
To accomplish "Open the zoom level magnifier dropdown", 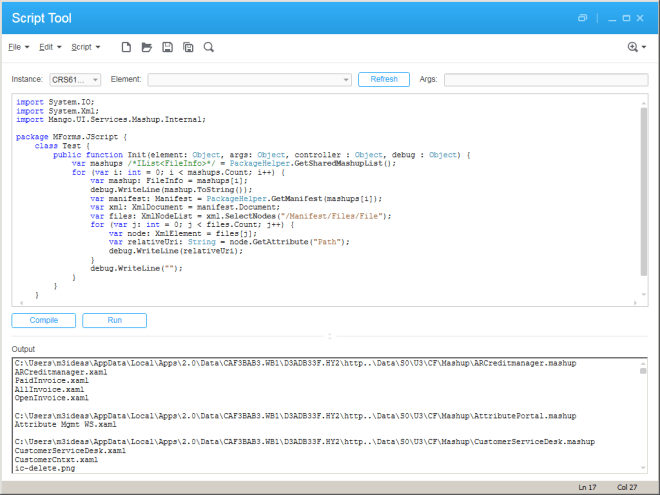I will [x=634, y=47].
